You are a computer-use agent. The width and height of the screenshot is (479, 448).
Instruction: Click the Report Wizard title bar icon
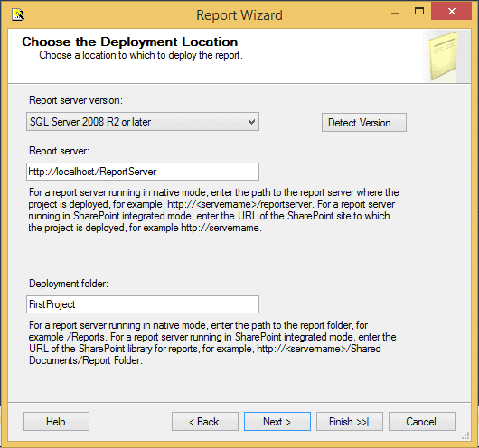[x=18, y=14]
